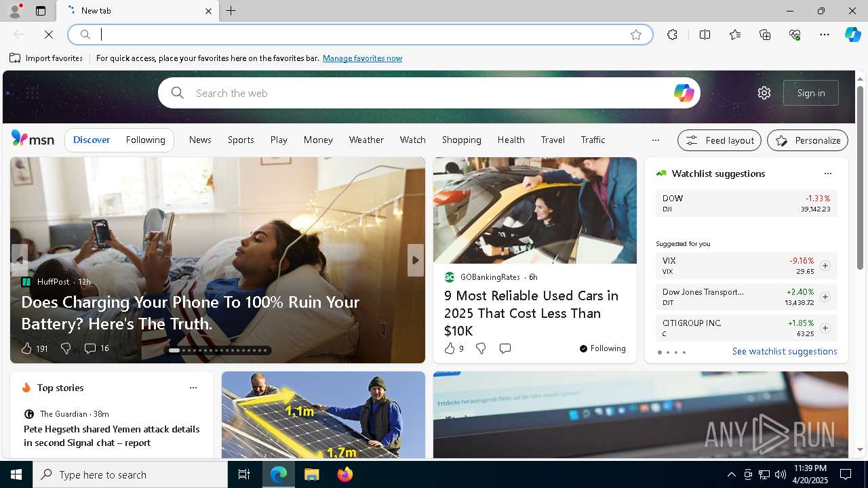This screenshot has height=488, width=868.
Task: Open the Travel category
Action: (553, 140)
